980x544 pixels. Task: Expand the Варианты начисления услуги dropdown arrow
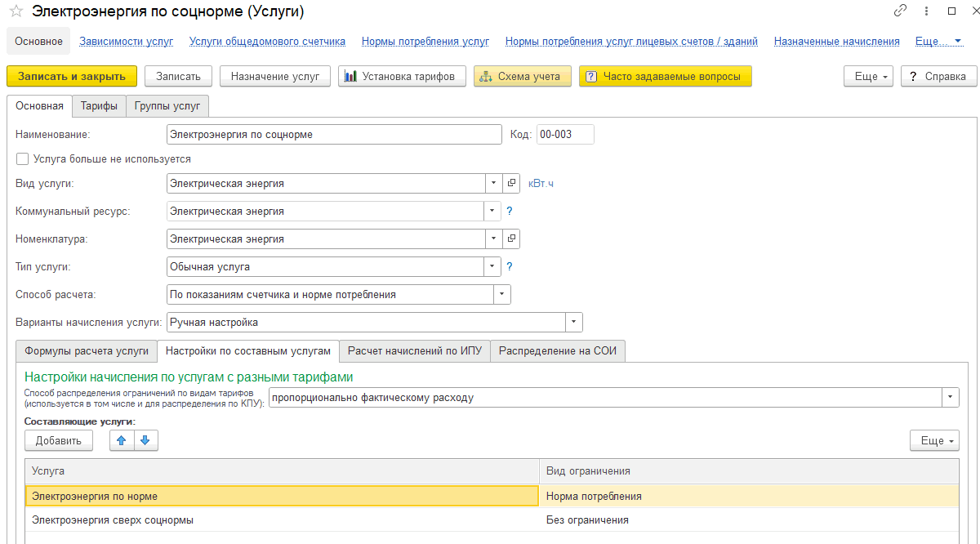coord(574,323)
